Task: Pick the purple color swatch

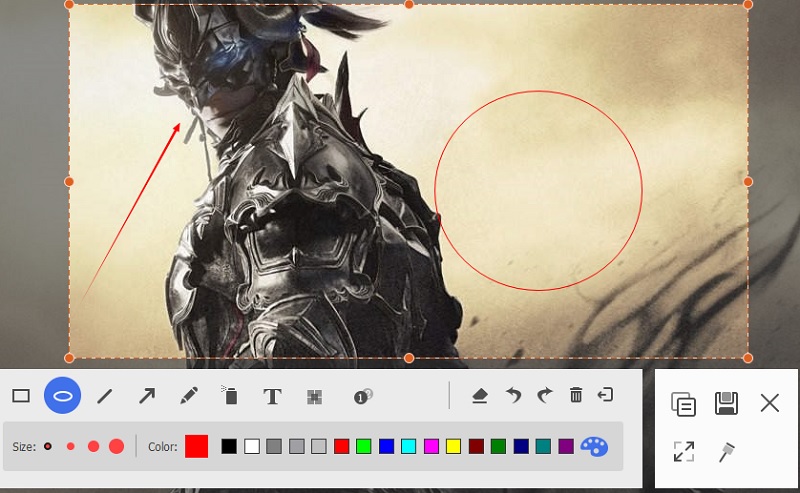Action: (566, 447)
